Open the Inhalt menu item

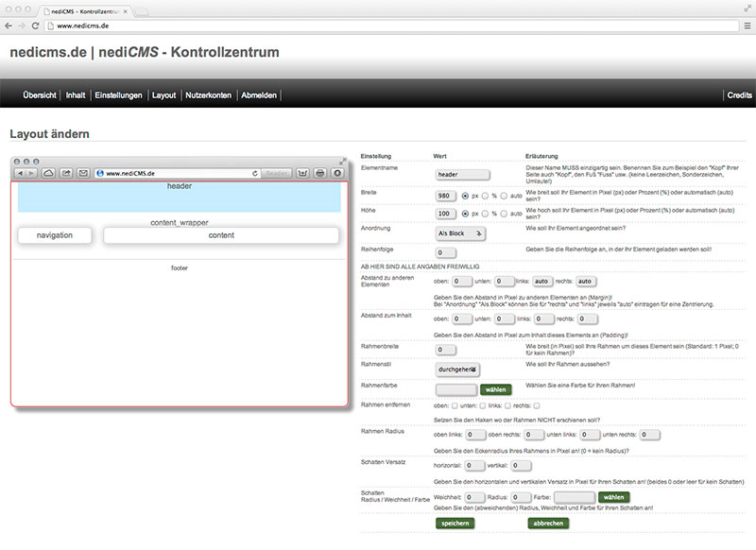(x=76, y=95)
